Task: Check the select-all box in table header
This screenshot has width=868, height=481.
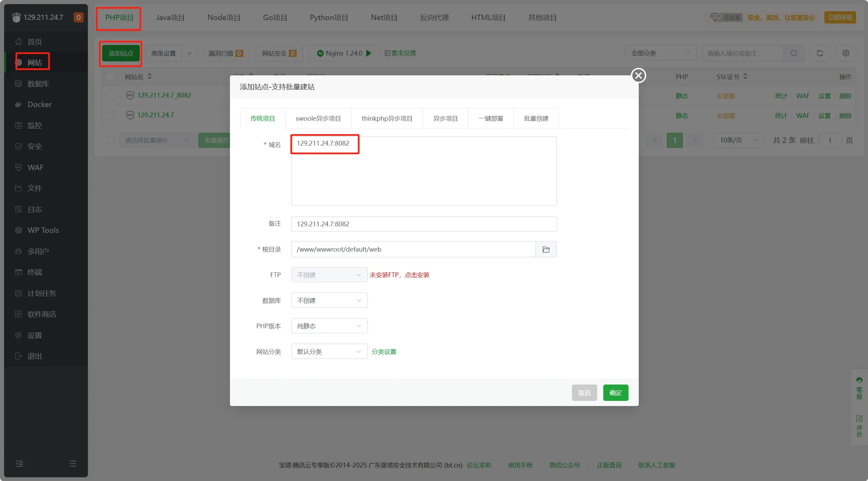Action: pos(111,77)
